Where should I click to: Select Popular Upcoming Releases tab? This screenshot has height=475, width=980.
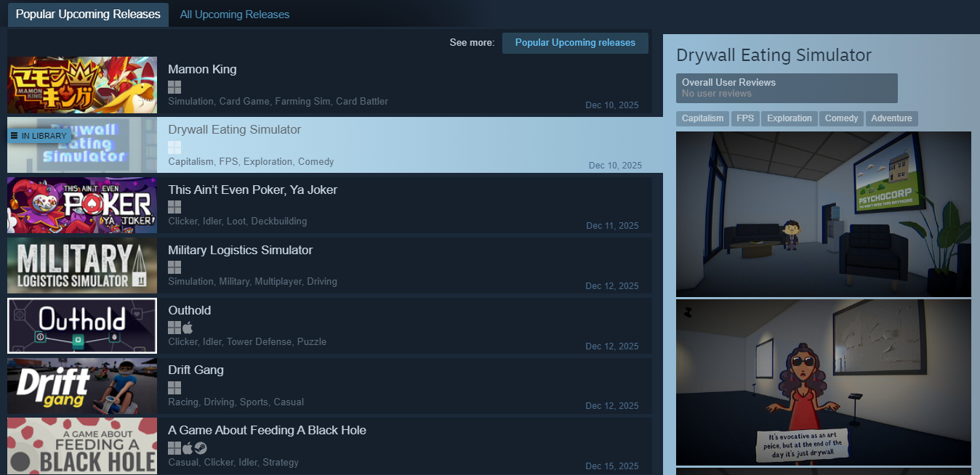[88, 15]
